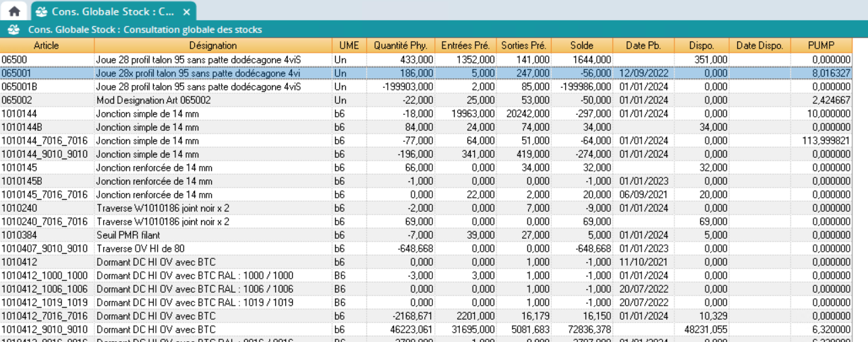Click the Entrées Pré. column header
Screen dimensions: 868x342
[x=465, y=45]
